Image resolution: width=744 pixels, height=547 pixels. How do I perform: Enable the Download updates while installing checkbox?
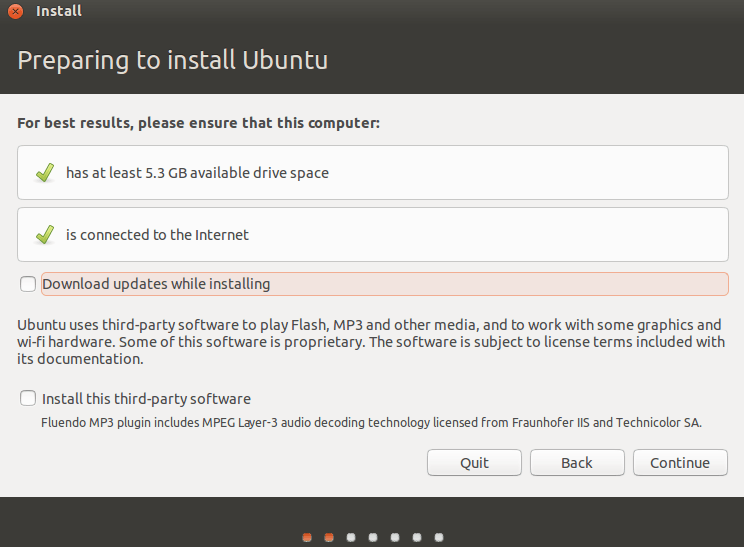[28, 284]
